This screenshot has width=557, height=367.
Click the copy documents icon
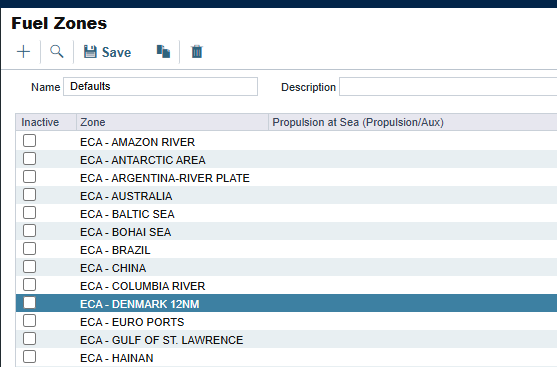163,52
